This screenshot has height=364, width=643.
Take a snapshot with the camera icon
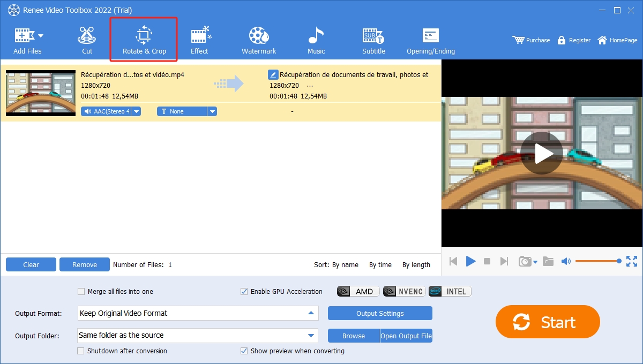(524, 261)
